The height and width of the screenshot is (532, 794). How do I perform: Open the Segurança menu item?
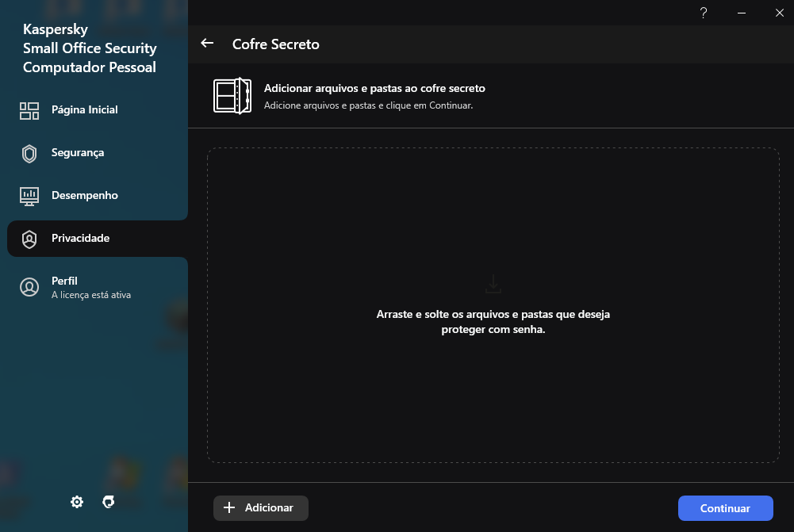[x=78, y=153]
